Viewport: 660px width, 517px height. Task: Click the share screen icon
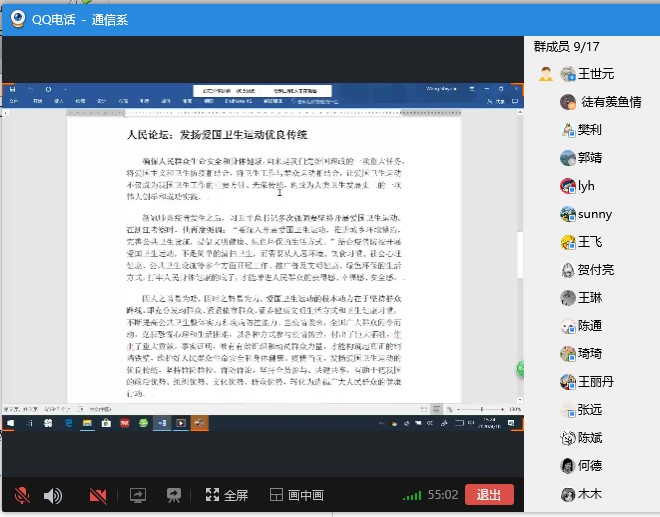(x=137, y=495)
